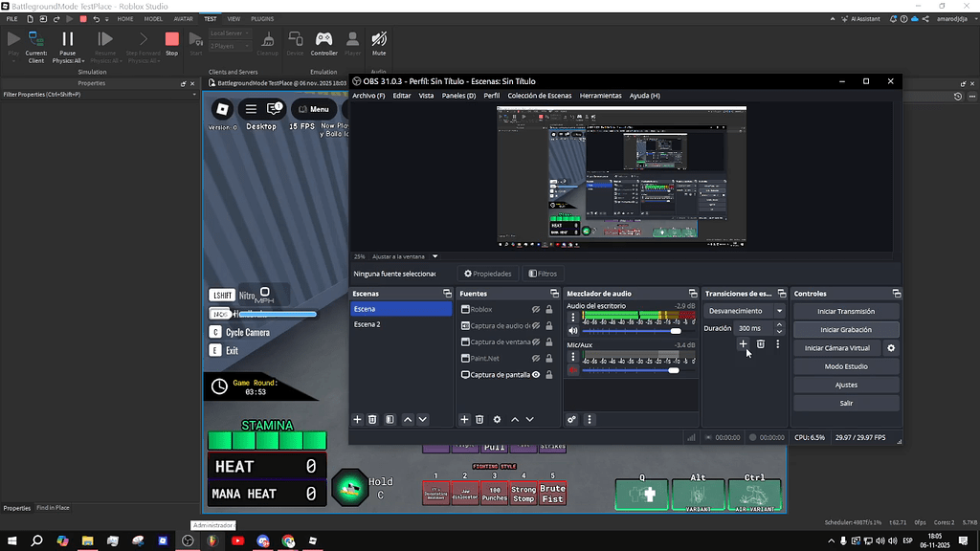
Task: Click Iniciar Grabación button
Action: point(845,330)
